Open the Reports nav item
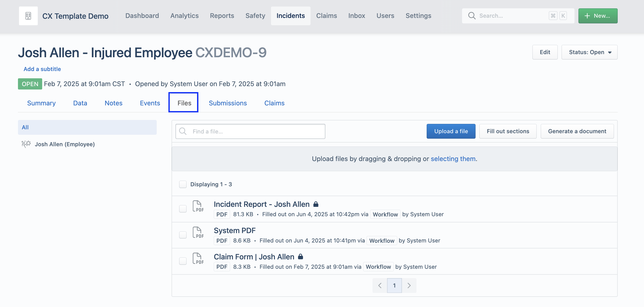The height and width of the screenshot is (307, 644). point(222,16)
